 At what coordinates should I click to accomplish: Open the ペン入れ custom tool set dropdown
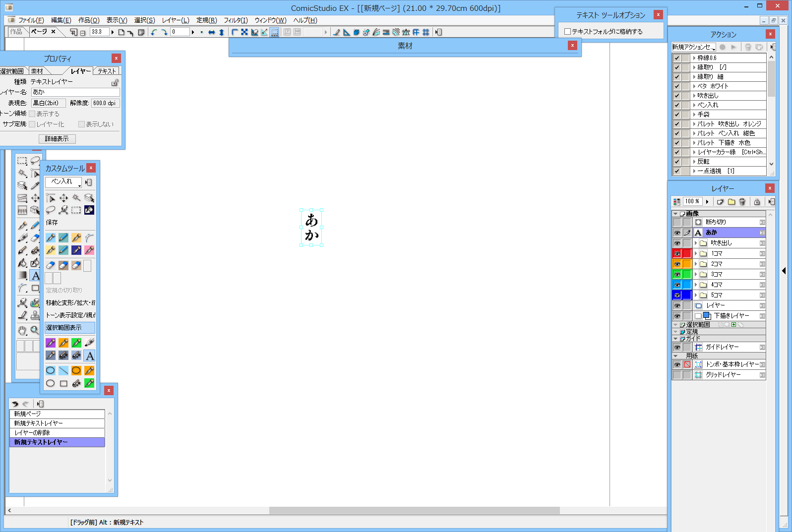click(63, 182)
